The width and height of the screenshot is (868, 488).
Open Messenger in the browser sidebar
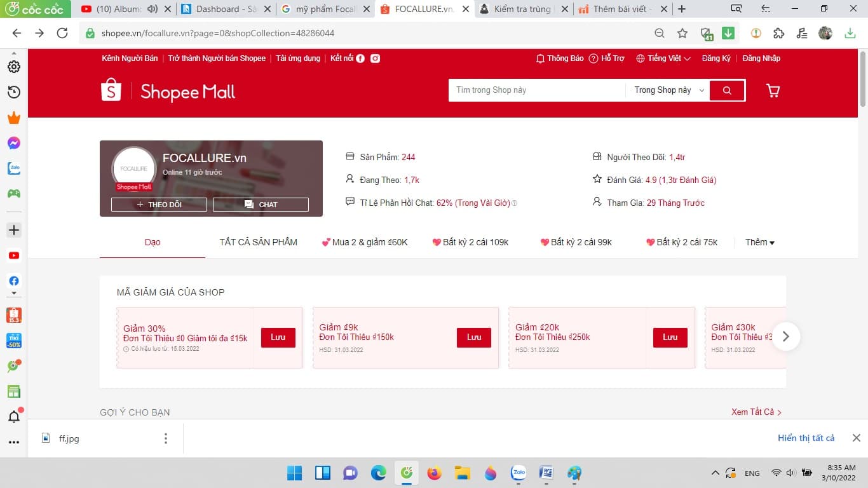(x=13, y=143)
